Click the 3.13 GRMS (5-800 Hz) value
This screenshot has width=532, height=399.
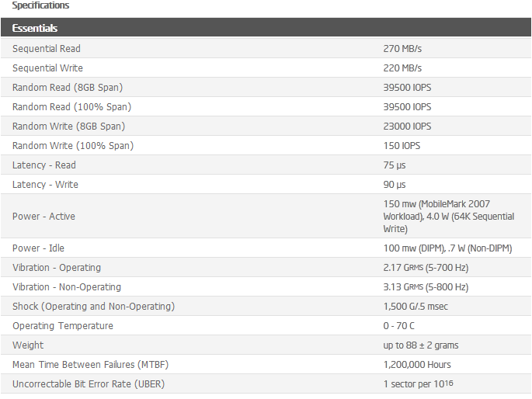pos(426,287)
